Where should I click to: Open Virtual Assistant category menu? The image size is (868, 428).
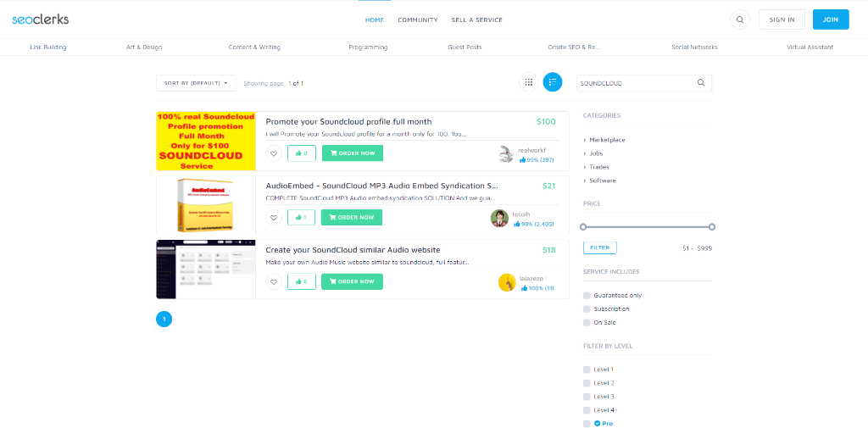click(x=810, y=47)
